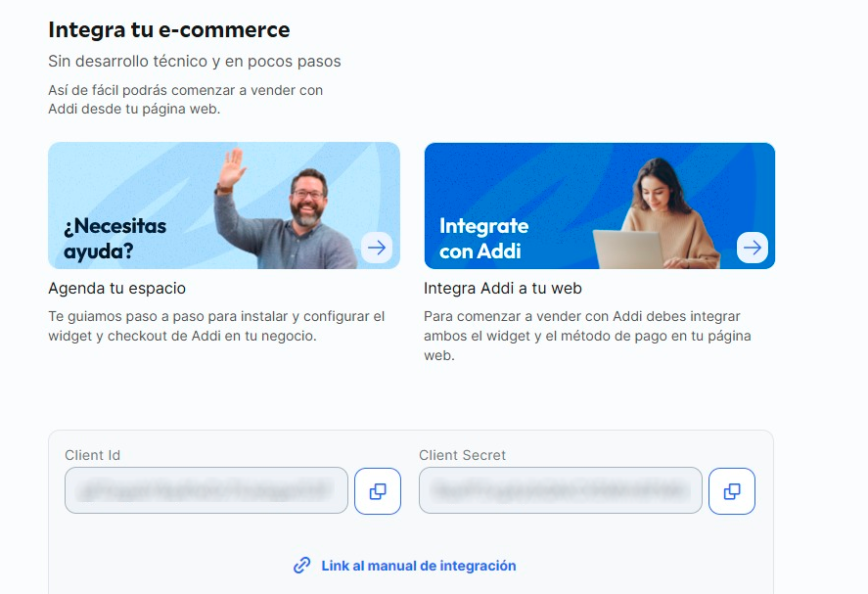Click the Agenda tu espacio heading
This screenshot has width=868, height=594.
pos(116,289)
